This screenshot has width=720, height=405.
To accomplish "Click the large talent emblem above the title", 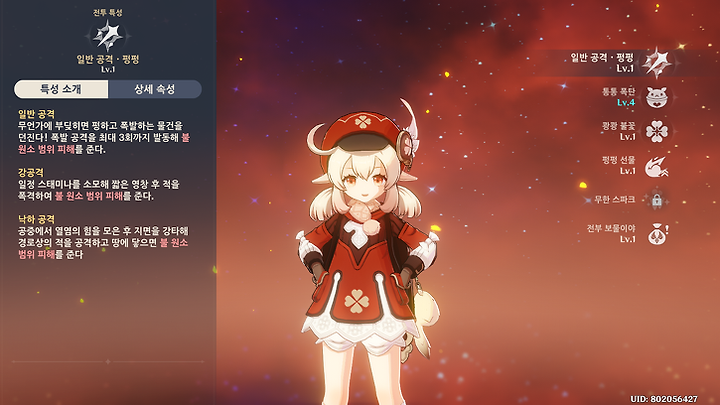I will (x=108, y=36).
